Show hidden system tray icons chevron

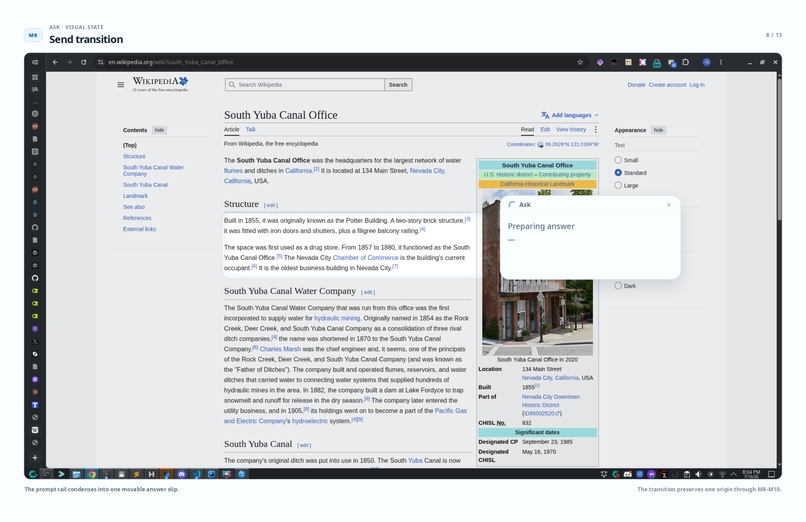coord(734,474)
